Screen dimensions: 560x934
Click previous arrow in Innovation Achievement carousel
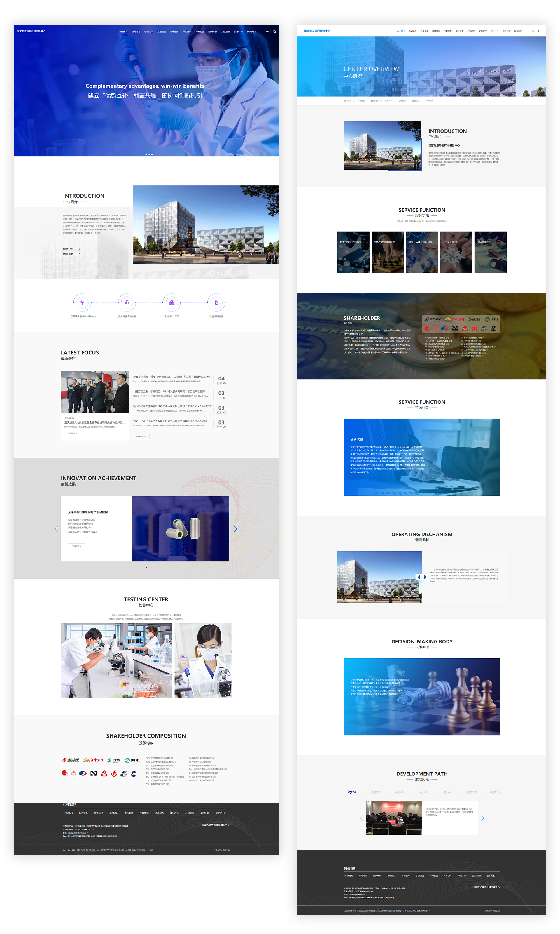tap(57, 529)
